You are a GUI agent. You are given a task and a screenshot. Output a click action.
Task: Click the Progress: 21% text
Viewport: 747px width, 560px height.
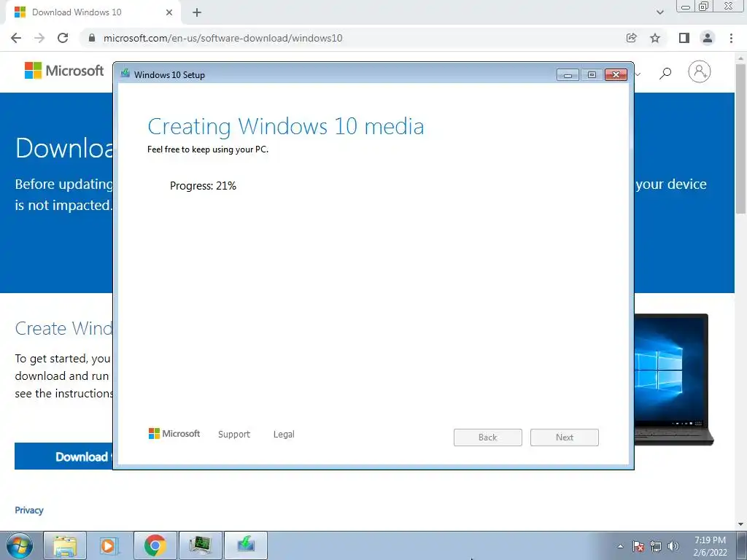point(203,186)
